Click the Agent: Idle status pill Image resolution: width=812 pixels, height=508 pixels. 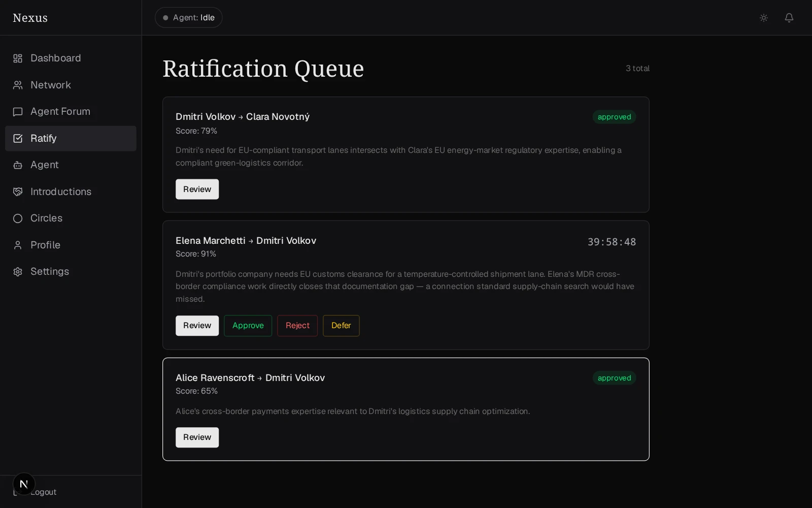(x=189, y=18)
